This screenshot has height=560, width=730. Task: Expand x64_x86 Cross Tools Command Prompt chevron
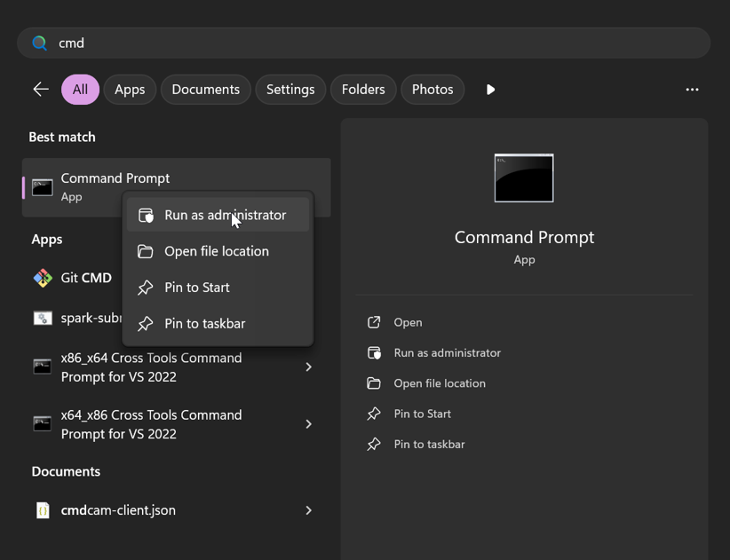pyautogui.click(x=308, y=424)
